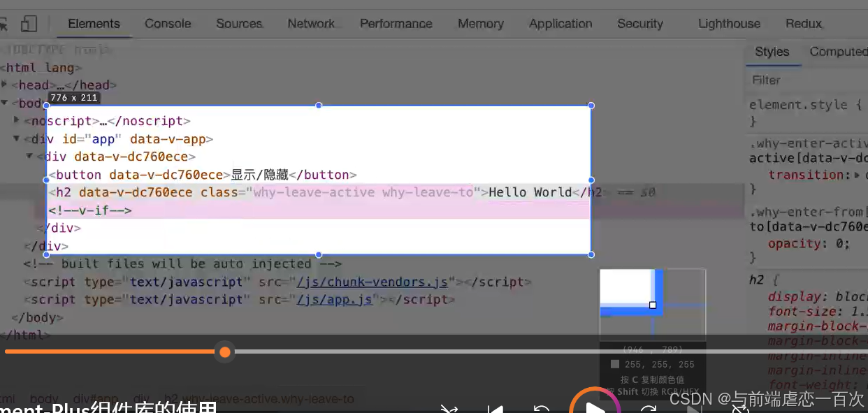
Task: Click the h2 selector in Styles
Action: (757, 280)
